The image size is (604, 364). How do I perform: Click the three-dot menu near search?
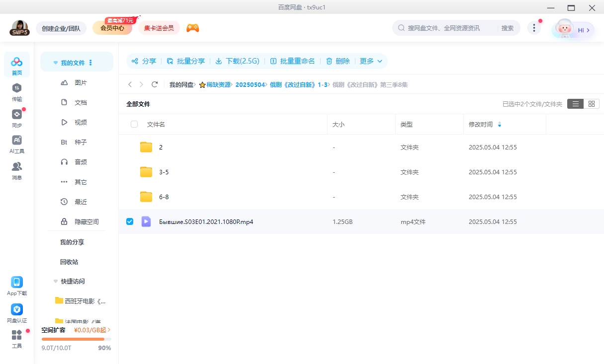pos(534,28)
